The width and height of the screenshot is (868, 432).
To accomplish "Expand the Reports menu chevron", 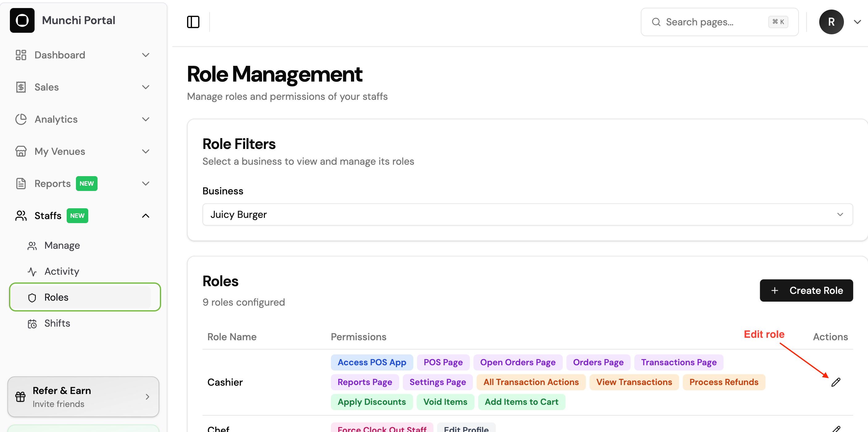I will (146, 184).
